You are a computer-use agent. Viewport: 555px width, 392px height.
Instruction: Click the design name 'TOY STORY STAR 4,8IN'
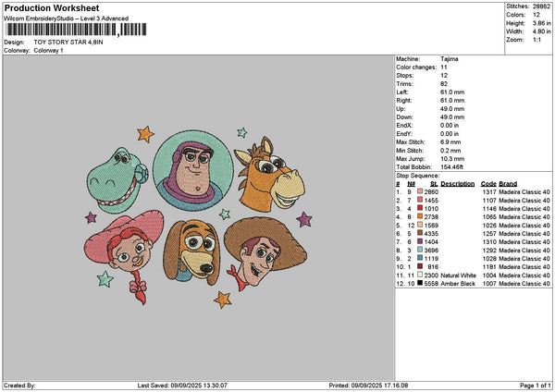coord(68,43)
